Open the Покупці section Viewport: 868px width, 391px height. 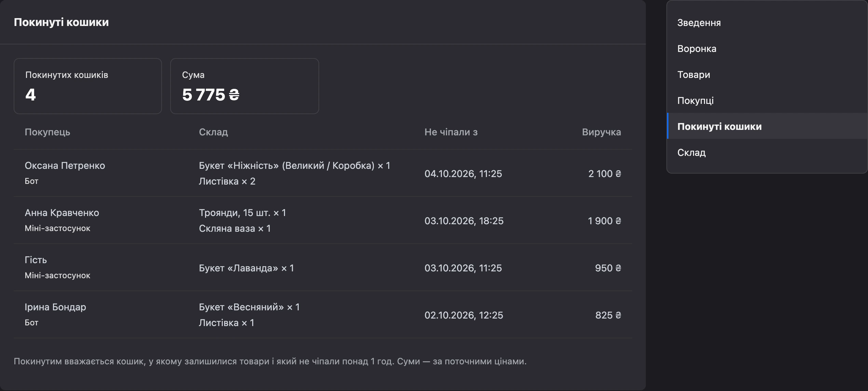767,100
